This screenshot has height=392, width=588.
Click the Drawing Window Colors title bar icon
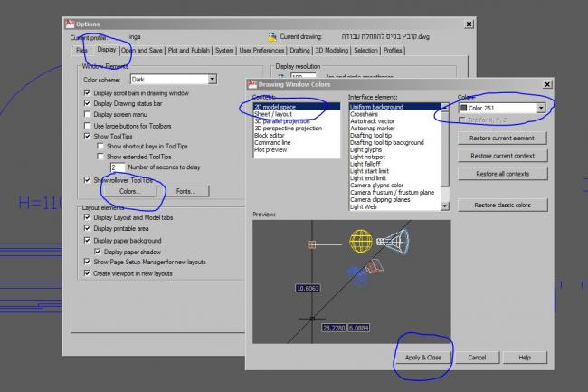click(252, 84)
